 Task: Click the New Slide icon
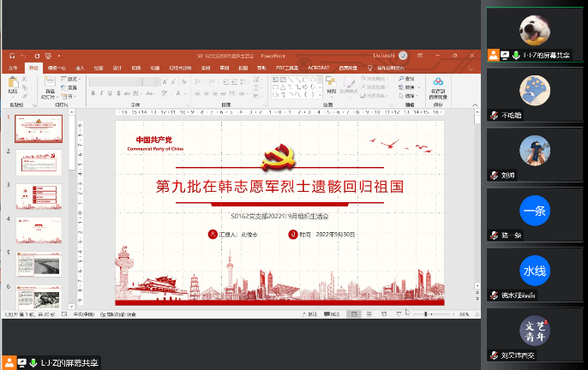51,86
